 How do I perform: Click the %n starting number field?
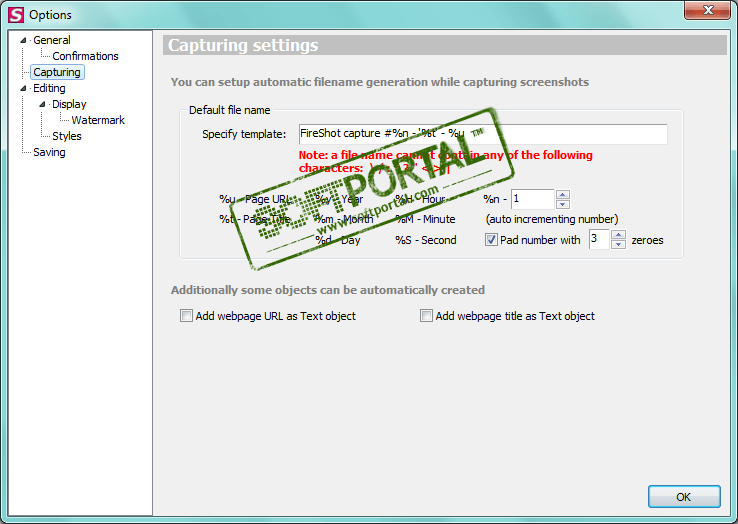tap(532, 199)
